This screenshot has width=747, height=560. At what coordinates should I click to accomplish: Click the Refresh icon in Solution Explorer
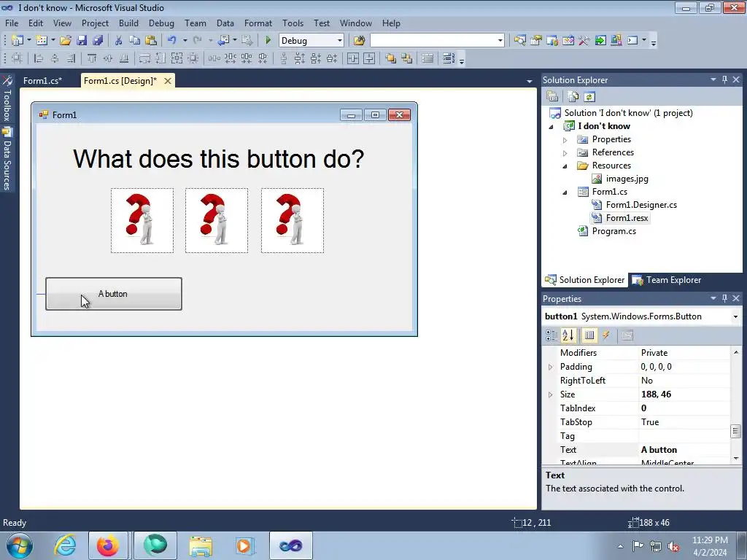pyautogui.click(x=589, y=97)
